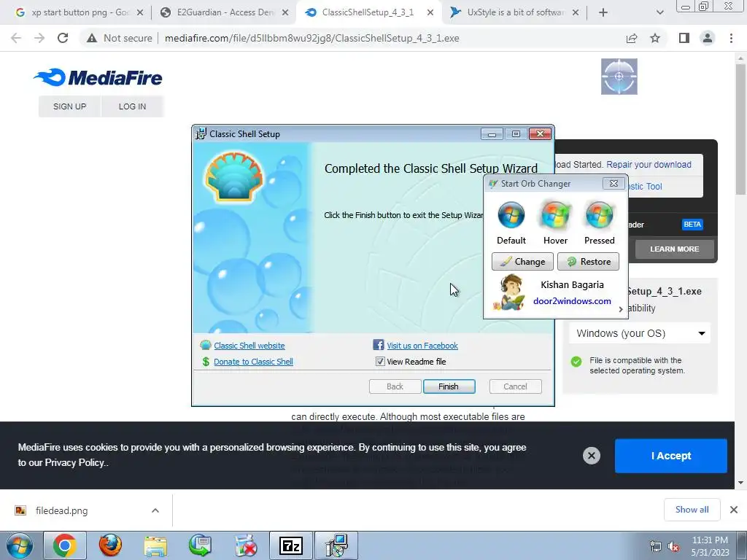The height and width of the screenshot is (560, 747).
Task: Click the Restore button in Start Orb Changer
Action: 589,262
